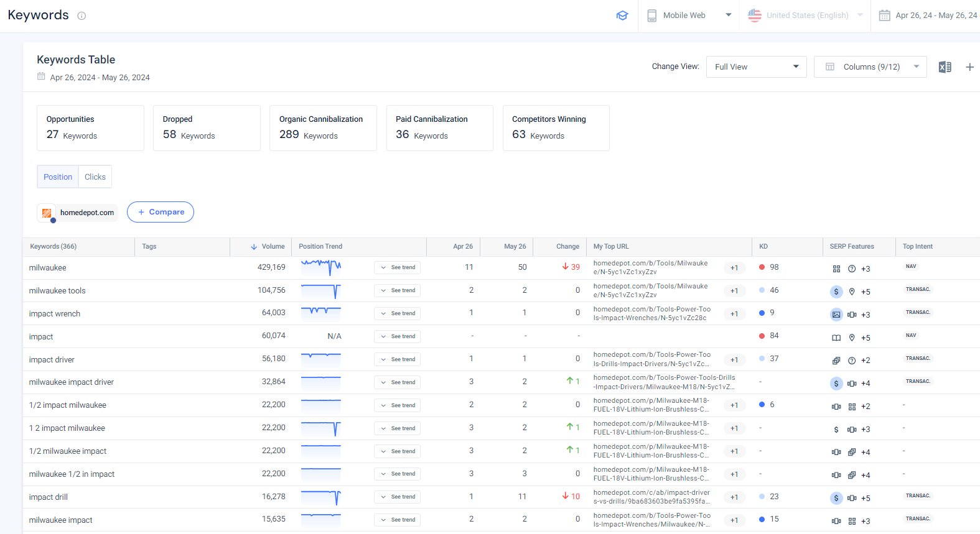Sort by the KD column header
980x534 pixels.
763,247
